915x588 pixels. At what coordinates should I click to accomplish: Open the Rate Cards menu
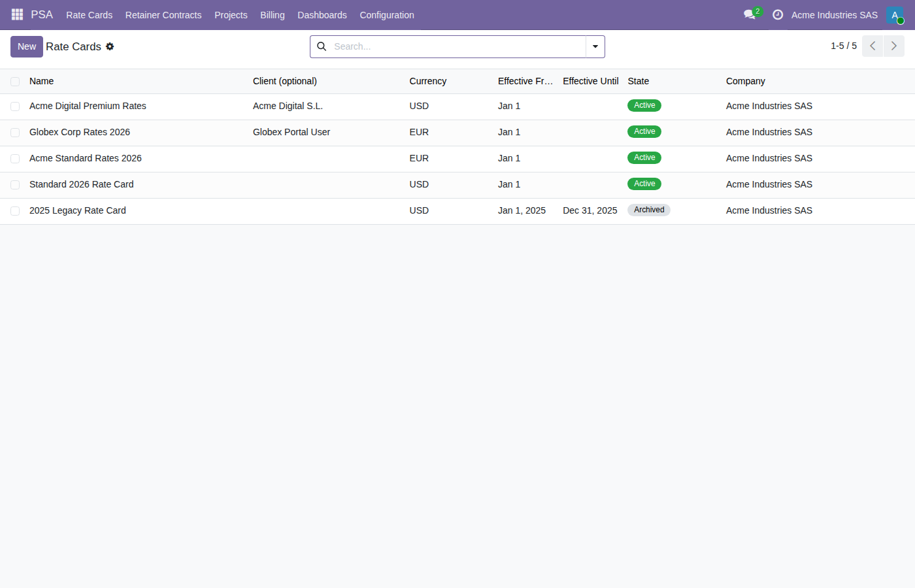coord(89,14)
